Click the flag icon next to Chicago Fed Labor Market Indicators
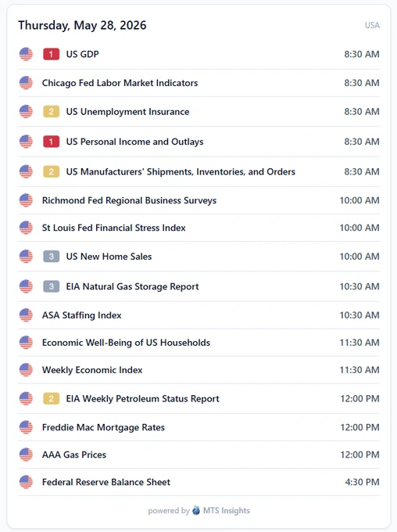This screenshot has width=397, height=532. pyautogui.click(x=26, y=83)
